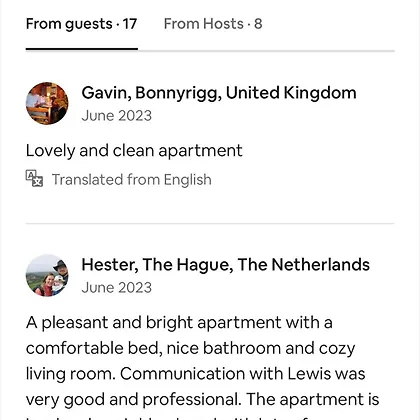Click the divider line between the two reviews
Viewport: 420px width, 420px height.
pyautogui.click(x=210, y=223)
